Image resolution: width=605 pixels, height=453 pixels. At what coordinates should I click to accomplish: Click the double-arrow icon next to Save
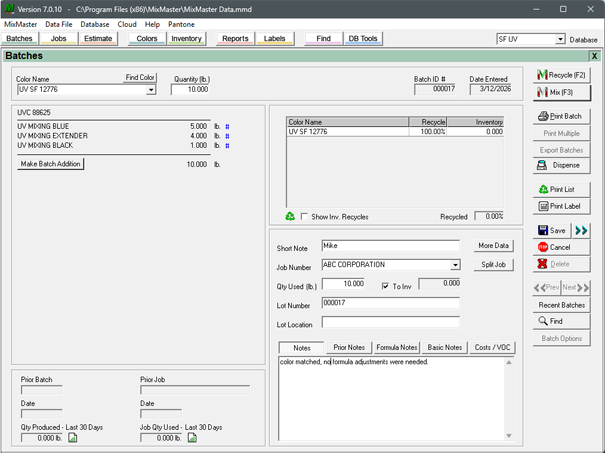(x=581, y=230)
